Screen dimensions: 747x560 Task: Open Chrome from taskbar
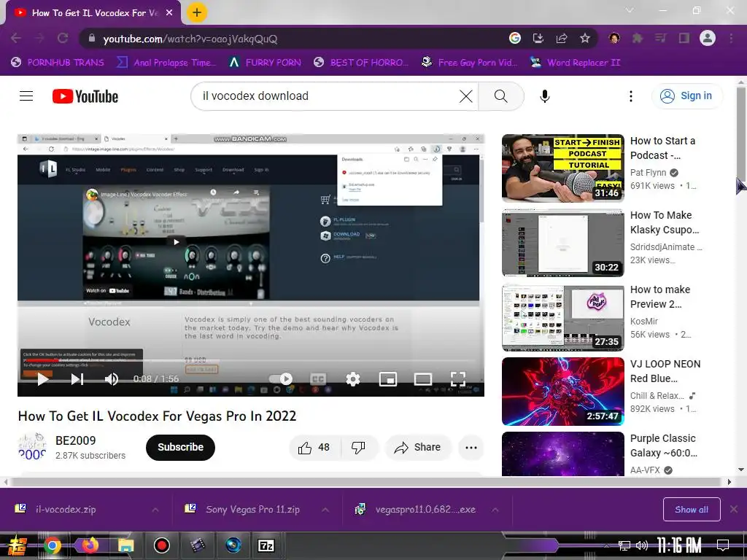pyautogui.click(x=53, y=545)
